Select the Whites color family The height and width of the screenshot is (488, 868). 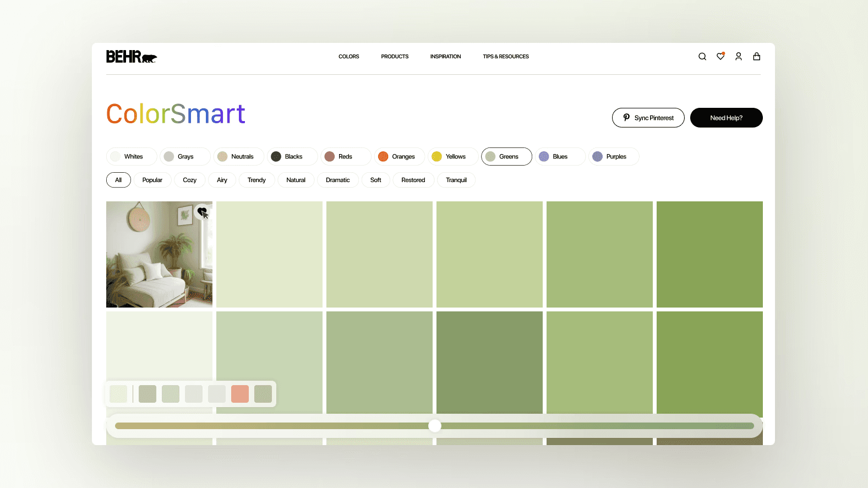[132, 157]
